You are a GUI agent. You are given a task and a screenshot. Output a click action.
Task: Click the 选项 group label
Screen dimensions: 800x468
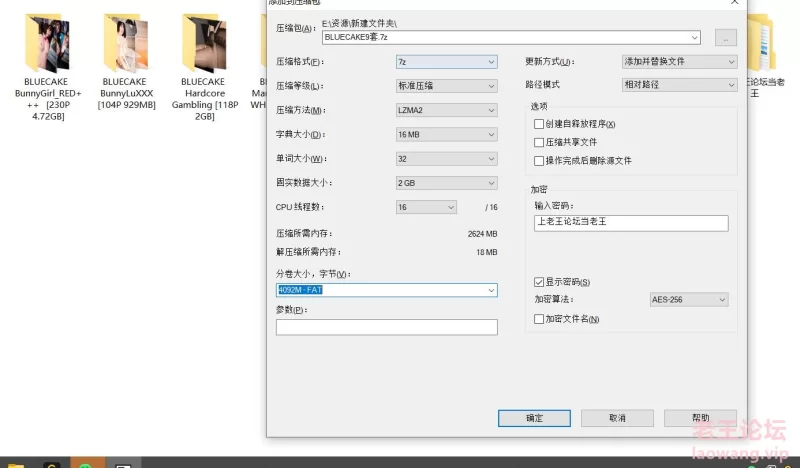coord(539,106)
